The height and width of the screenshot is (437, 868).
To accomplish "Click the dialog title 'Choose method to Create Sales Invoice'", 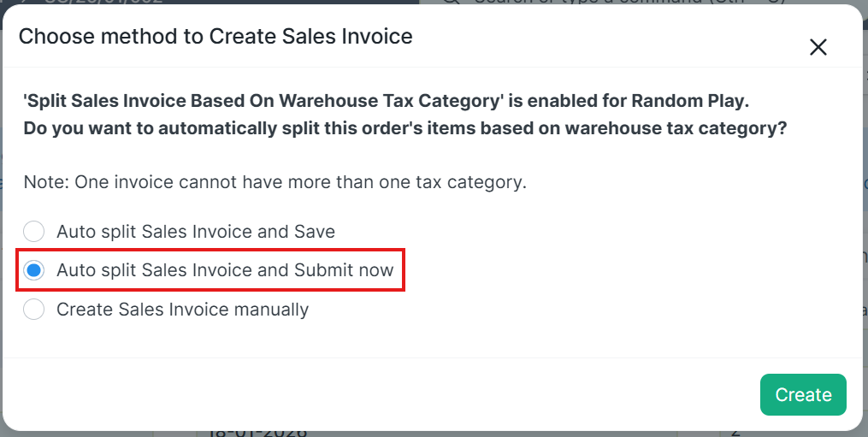I will pyautogui.click(x=216, y=36).
